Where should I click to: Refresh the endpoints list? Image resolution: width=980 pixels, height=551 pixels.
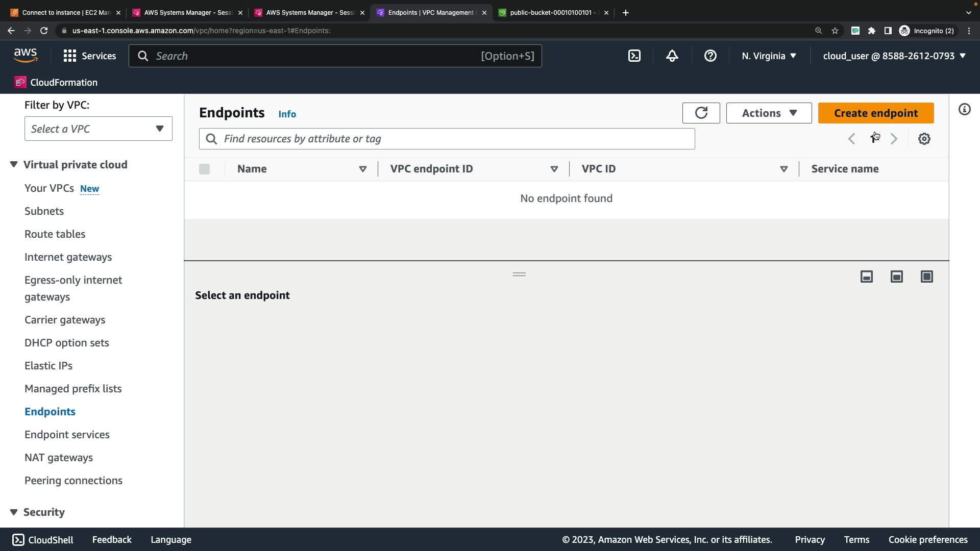pos(701,113)
